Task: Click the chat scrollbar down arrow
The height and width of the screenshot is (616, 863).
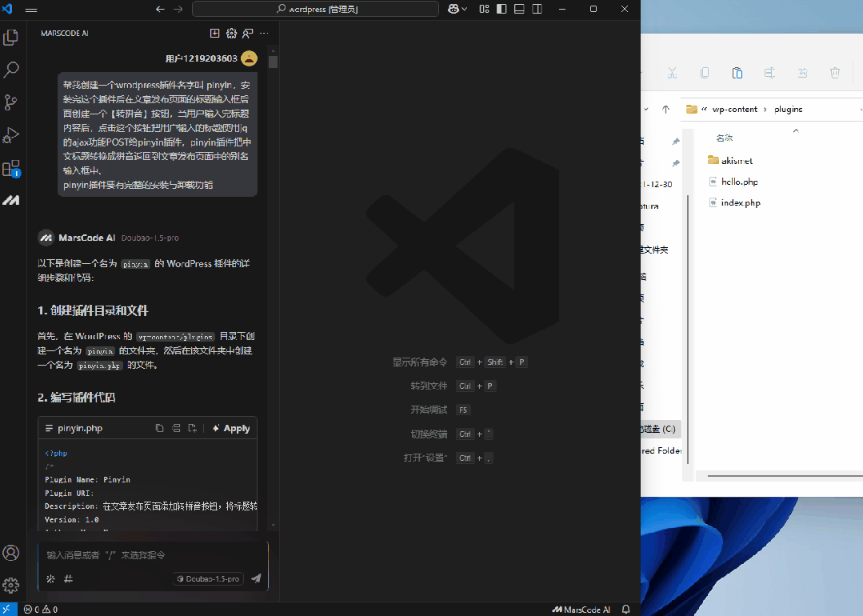Action: coord(273,526)
